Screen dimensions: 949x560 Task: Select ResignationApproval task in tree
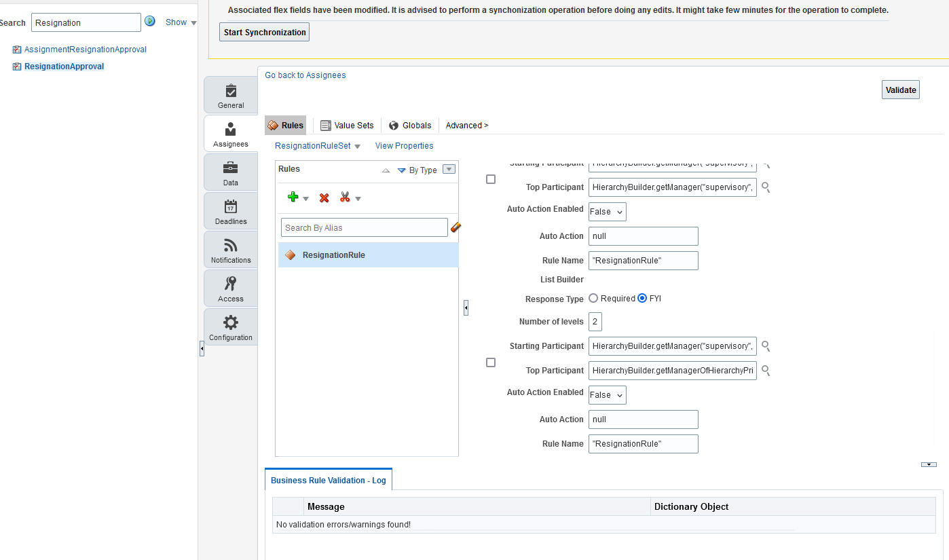click(x=64, y=67)
